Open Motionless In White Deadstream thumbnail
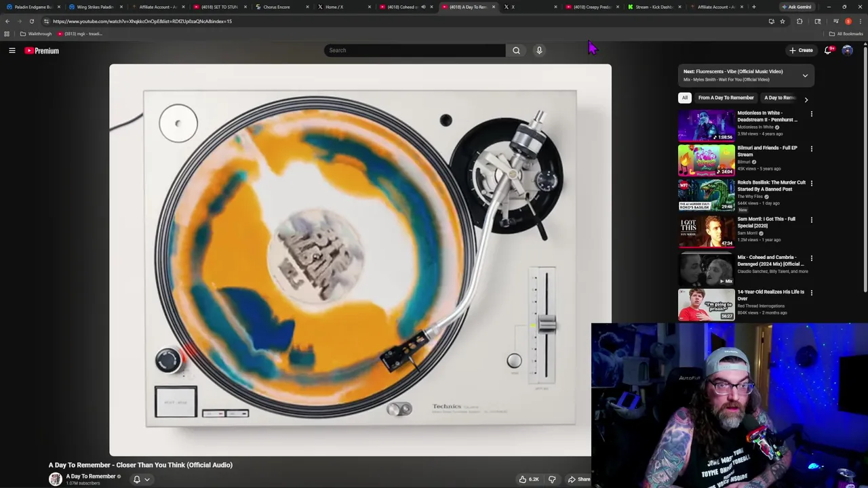This screenshot has height=488, width=868. tap(706, 125)
